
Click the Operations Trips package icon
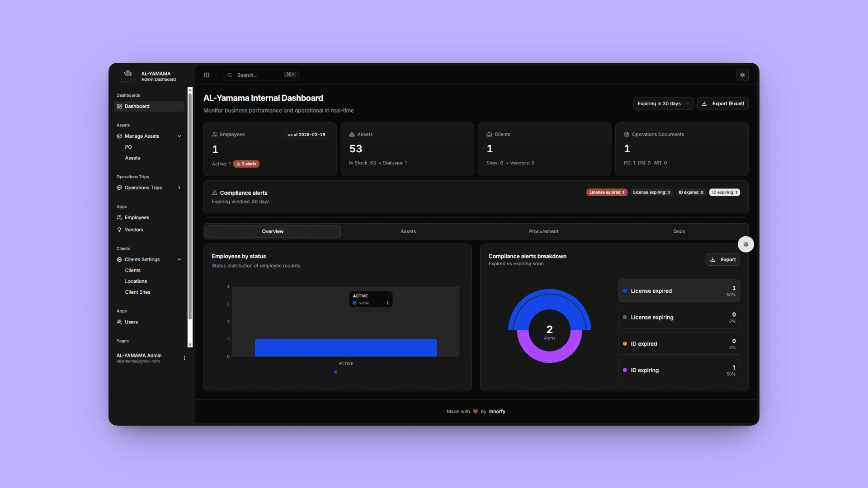point(119,188)
